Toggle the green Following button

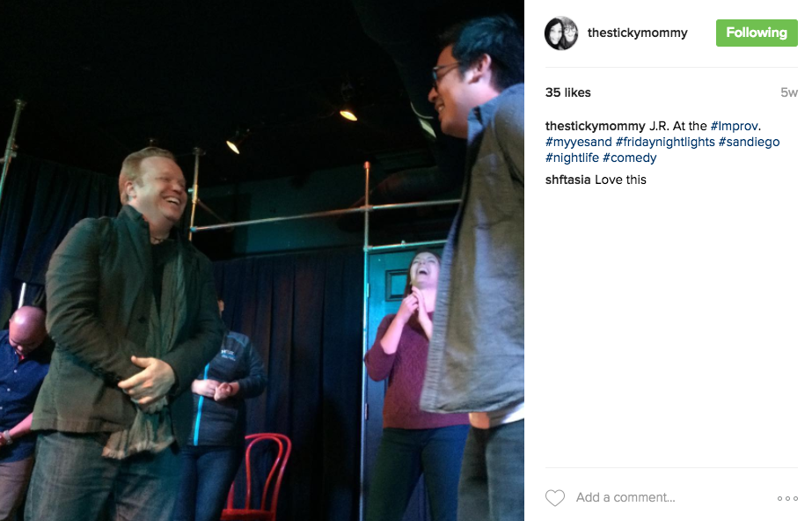757,33
